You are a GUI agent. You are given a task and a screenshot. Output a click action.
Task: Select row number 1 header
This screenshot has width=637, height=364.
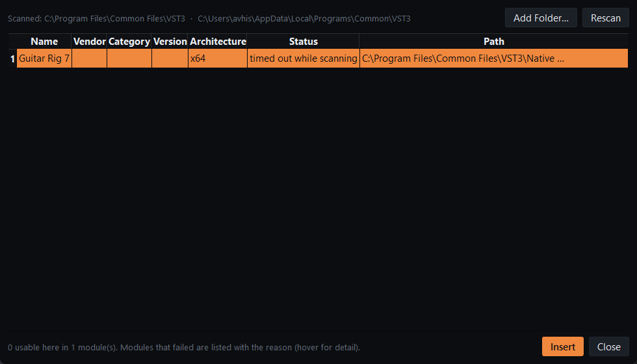coord(12,58)
